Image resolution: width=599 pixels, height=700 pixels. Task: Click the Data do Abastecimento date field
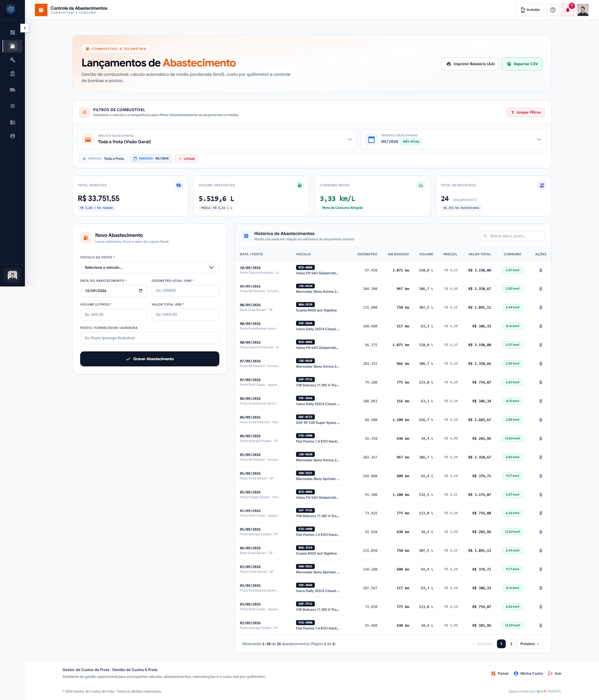[114, 291]
